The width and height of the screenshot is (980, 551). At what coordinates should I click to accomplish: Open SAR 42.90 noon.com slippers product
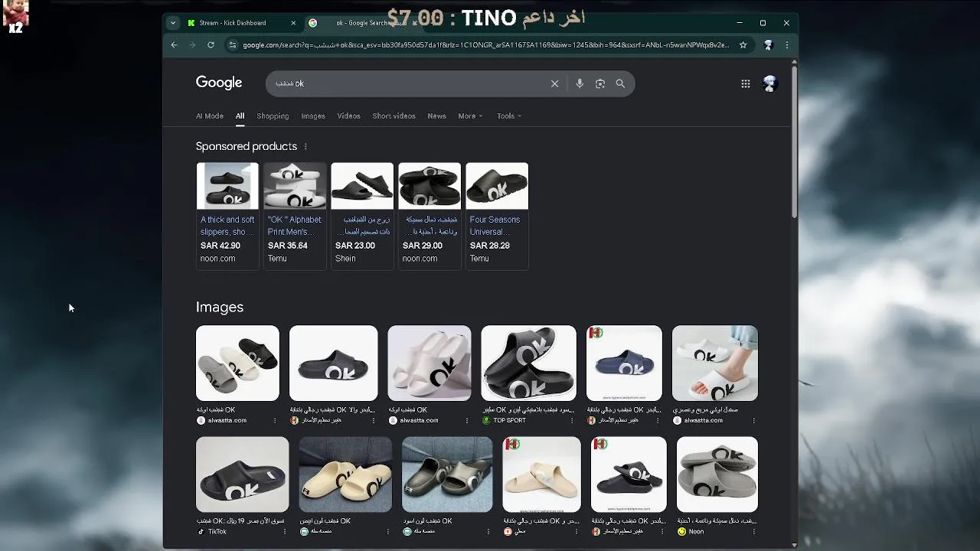[227, 216]
